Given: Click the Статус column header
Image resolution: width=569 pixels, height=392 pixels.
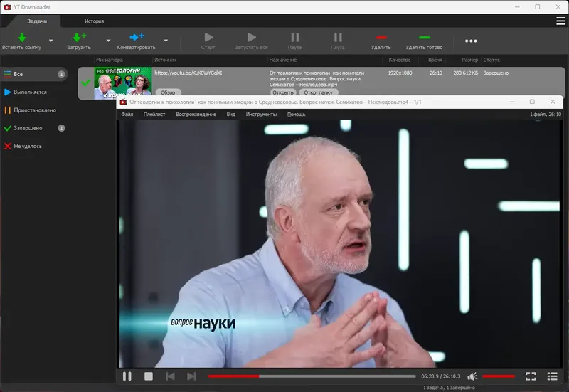Looking at the screenshot, I should pos(491,60).
